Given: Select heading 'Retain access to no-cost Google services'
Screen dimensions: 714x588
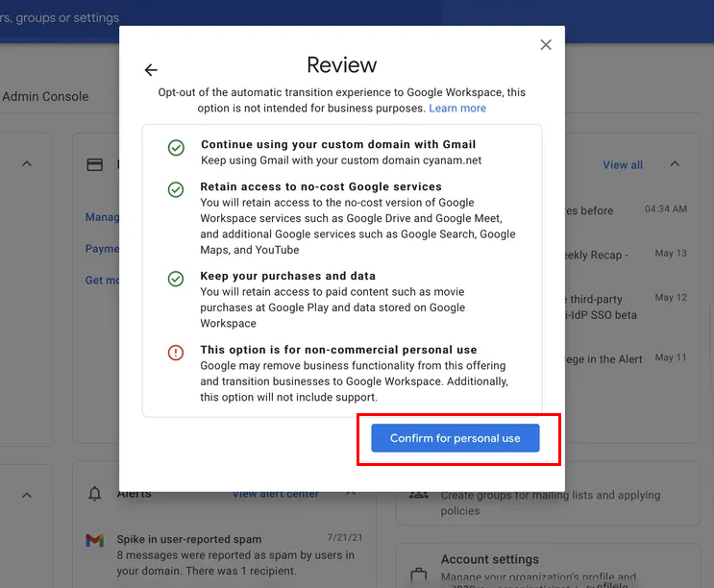Looking at the screenshot, I should click(321, 186).
